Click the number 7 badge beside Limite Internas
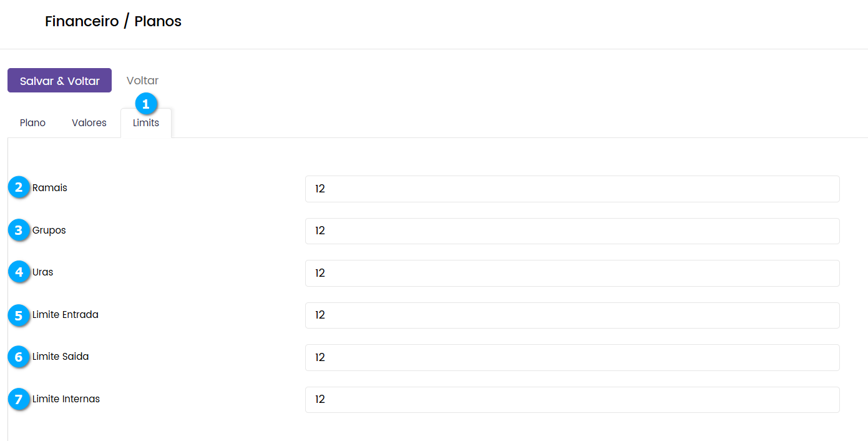This screenshot has width=868, height=441. coord(19,399)
